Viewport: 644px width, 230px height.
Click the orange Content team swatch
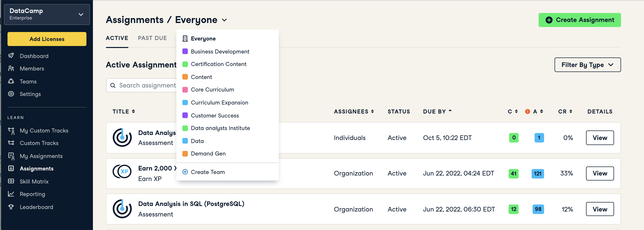point(185,77)
